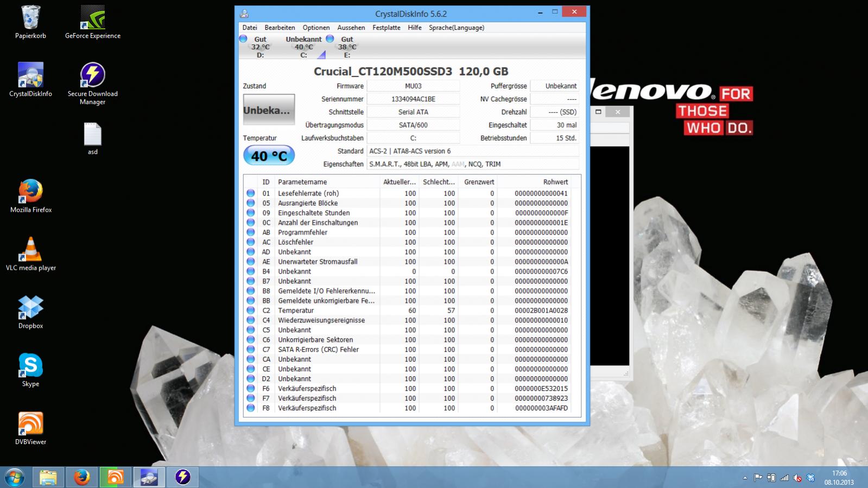The height and width of the screenshot is (488, 868).
Task: Select the Unerwarteter Stromausfall row
Action: tap(408, 262)
